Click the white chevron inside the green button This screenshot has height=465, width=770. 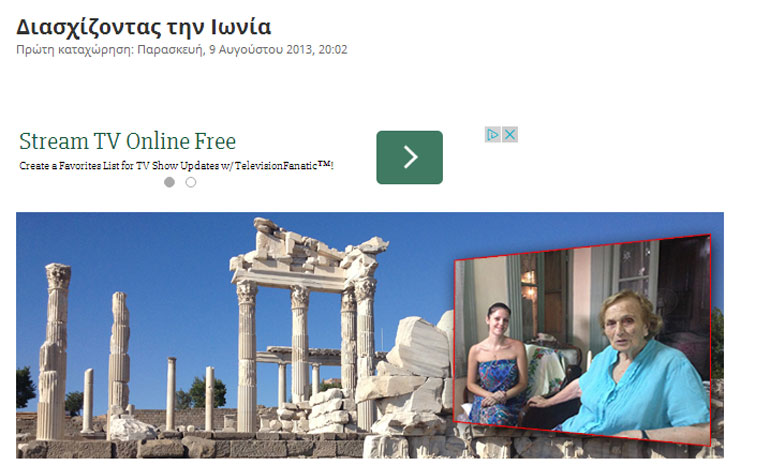click(410, 157)
